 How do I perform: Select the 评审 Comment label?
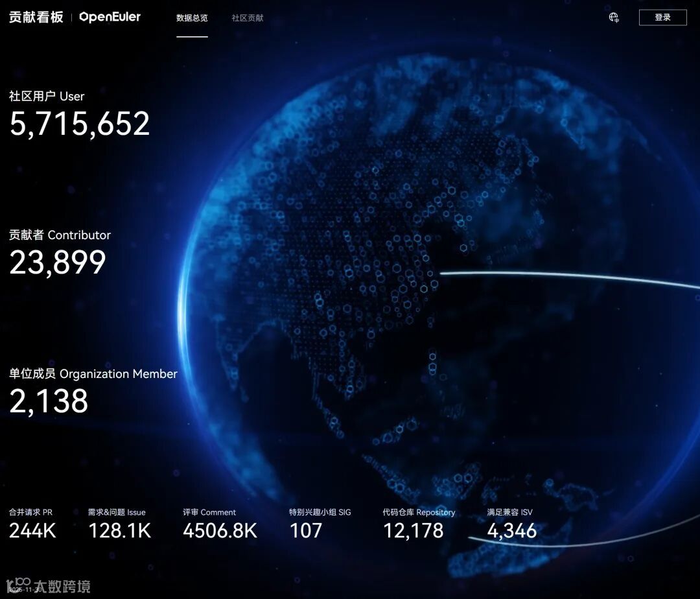209,512
